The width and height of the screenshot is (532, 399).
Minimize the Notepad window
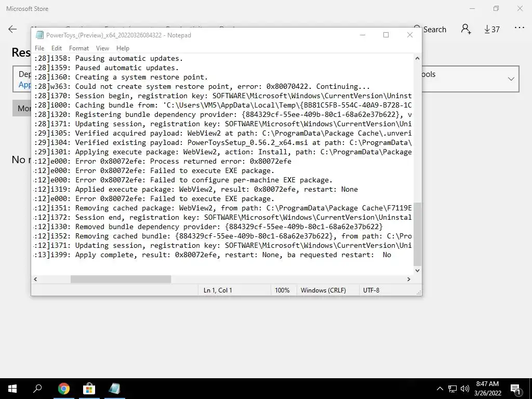click(x=362, y=35)
